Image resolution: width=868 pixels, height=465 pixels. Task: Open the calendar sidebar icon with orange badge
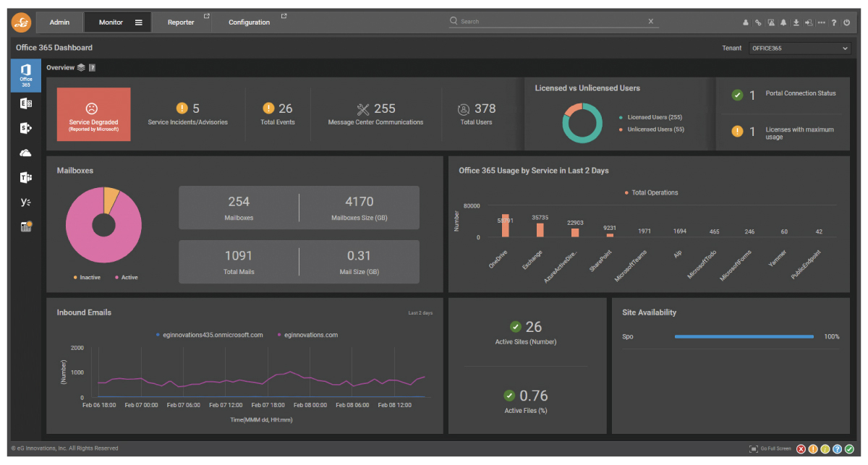(26, 226)
